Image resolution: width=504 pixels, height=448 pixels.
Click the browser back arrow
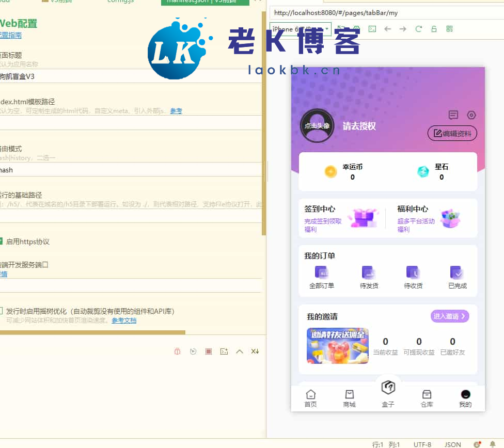(x=388, y=29)
